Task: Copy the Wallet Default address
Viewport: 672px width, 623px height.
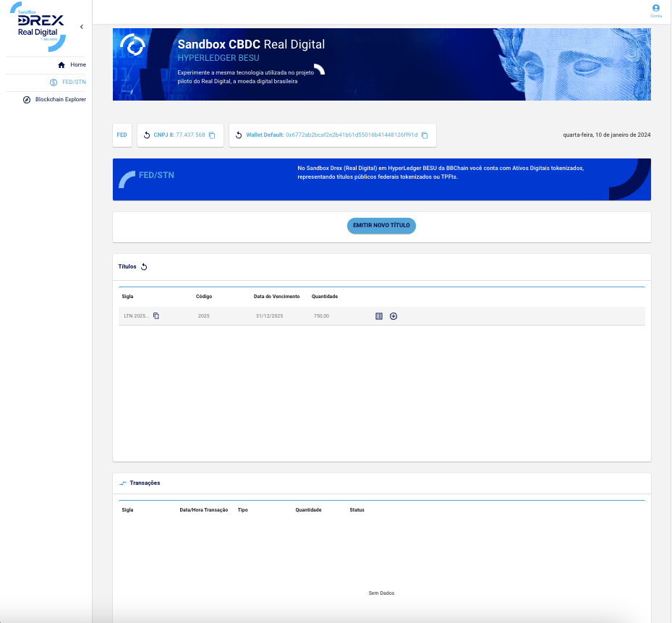Action: click(x=425, y=135)
